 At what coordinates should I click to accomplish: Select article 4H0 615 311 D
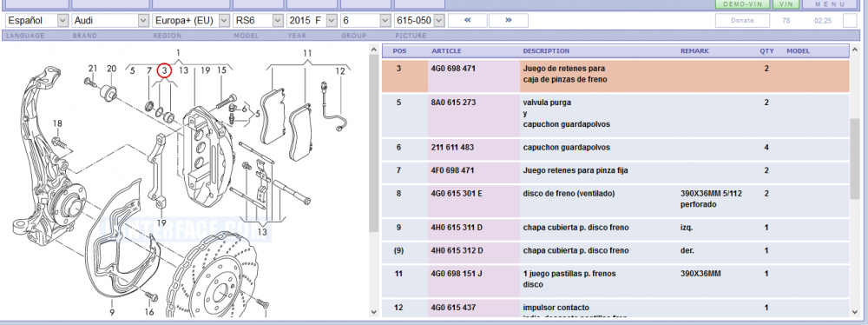(457, 228)
